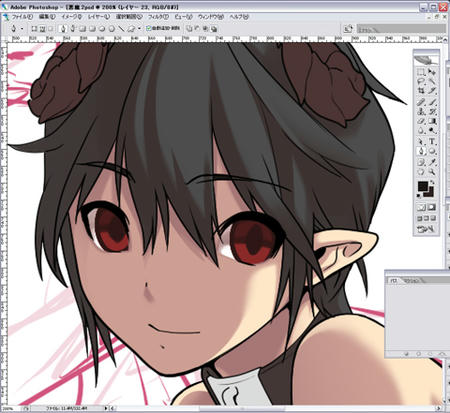Enable Paths mode in options bar
Image resolution: width=450 pixels, height=413 pixels.
[x=42, y=29]
